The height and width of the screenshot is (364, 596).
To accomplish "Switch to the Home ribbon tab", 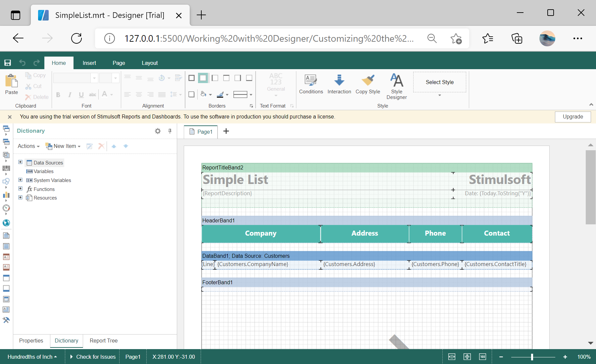I will 59,63.
